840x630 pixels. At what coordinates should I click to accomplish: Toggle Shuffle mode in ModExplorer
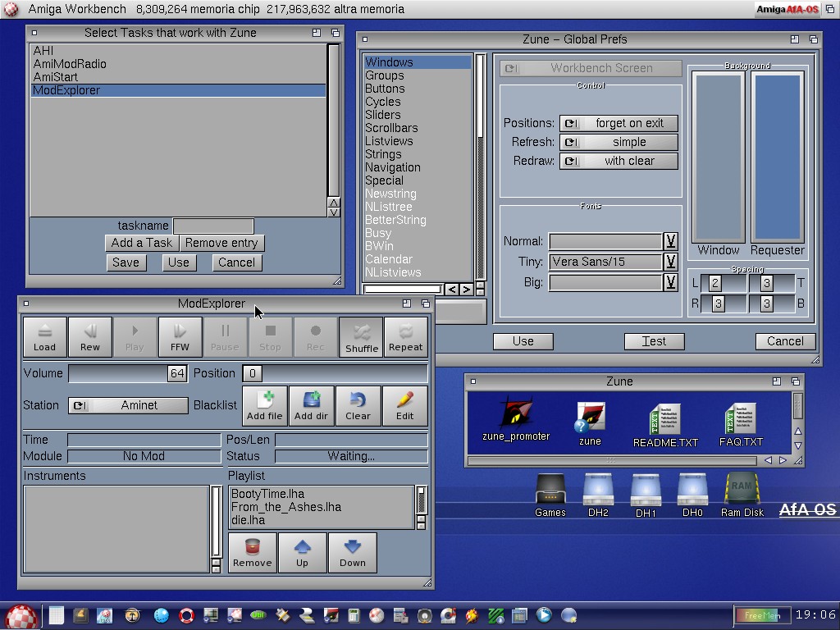(361, 337)
